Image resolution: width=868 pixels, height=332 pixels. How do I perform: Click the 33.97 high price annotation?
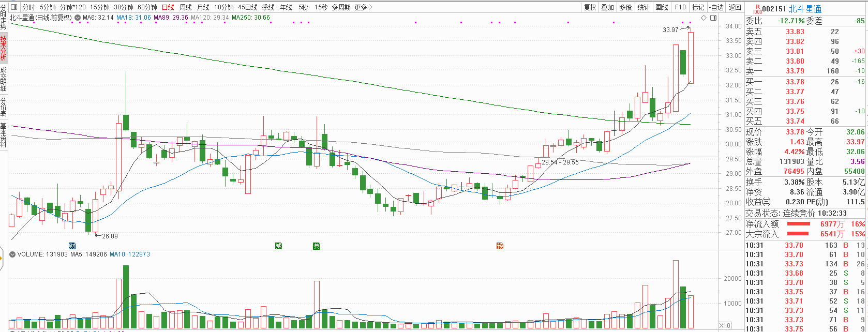coord(670,30)
